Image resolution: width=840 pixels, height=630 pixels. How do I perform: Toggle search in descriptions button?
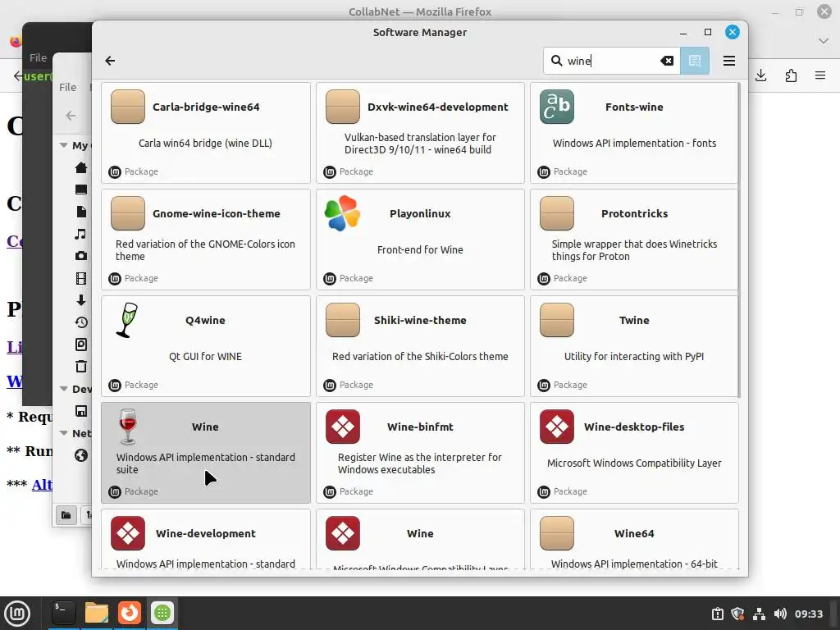pos(695,61)
